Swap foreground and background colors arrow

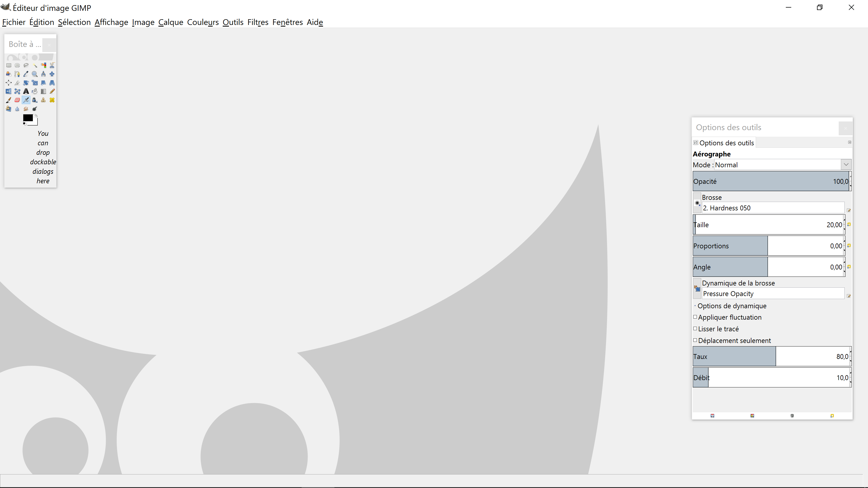[36, 115]
